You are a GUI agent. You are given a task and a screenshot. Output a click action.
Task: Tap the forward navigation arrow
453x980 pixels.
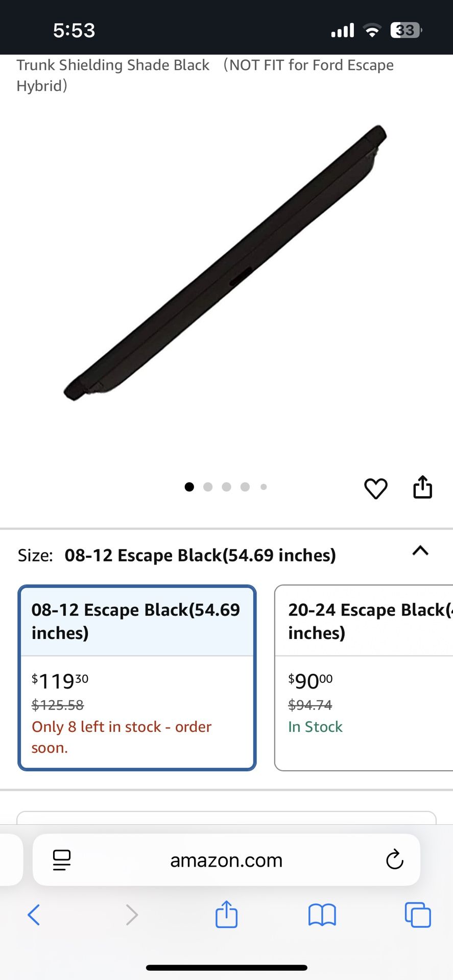pos(132,915)
